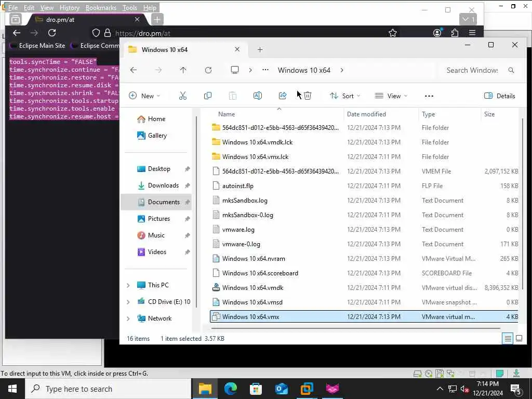Click the horizontal scrollbar in file list

[x=355, y=328]
